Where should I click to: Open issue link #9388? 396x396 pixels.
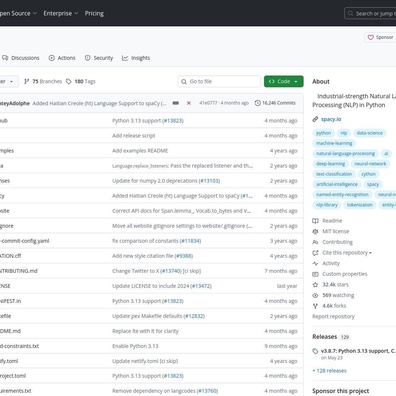184,256
